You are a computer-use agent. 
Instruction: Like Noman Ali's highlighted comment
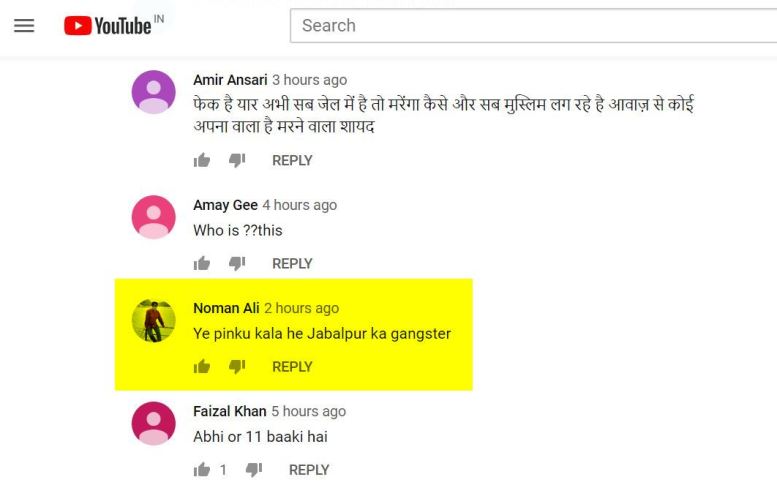(x=202, y=366)
